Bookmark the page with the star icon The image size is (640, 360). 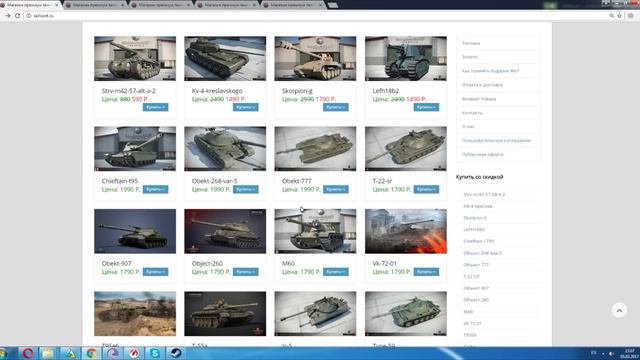(x=619, y=16)
